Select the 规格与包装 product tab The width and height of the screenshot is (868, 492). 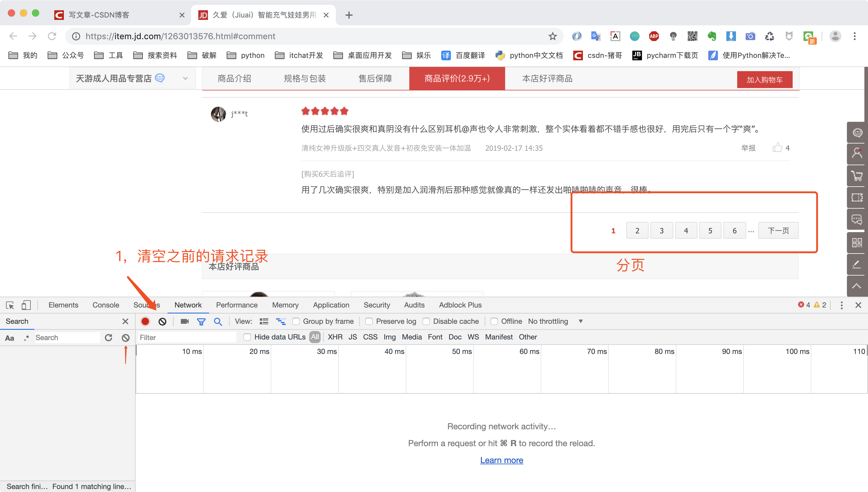[x=304, y=78]
